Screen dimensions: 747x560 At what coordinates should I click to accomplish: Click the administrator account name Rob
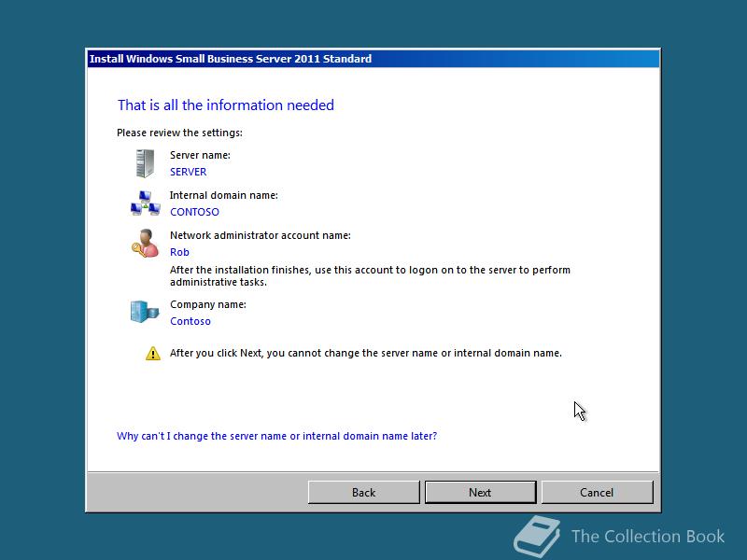179,252
